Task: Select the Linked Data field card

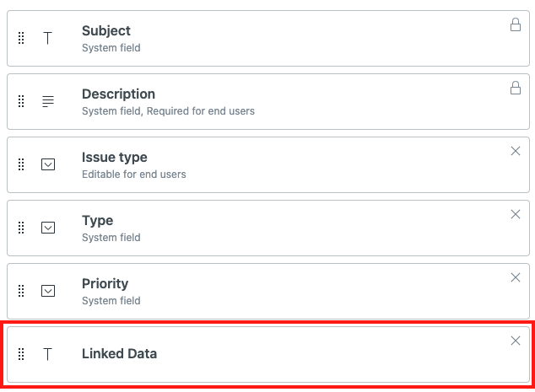Action: [295, 354]
